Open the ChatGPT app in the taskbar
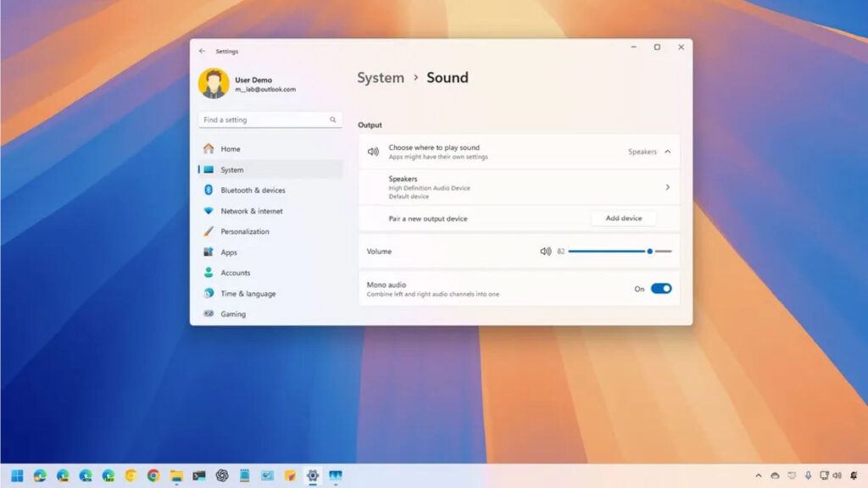Image resolution: width=868 pixels, height=488 pixels. tap(222, 475)
